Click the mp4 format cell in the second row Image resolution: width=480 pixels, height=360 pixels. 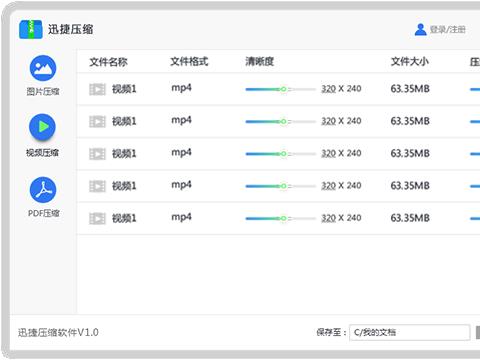pyautogui.click(x=181, y=121)
